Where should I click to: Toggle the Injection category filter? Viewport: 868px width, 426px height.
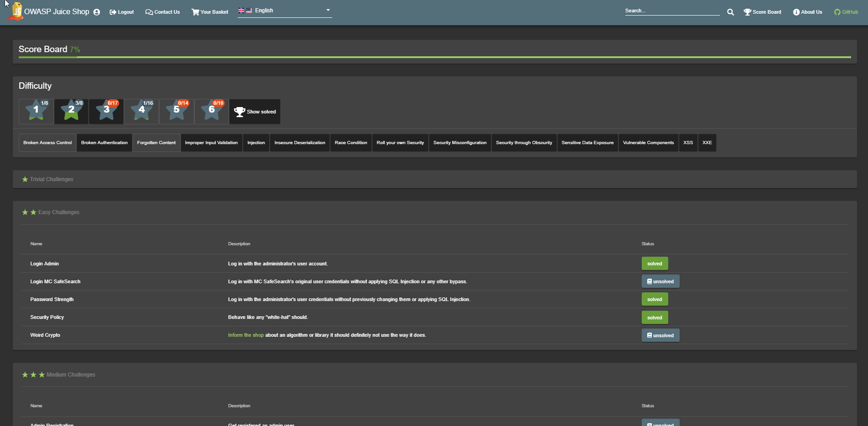256,142
